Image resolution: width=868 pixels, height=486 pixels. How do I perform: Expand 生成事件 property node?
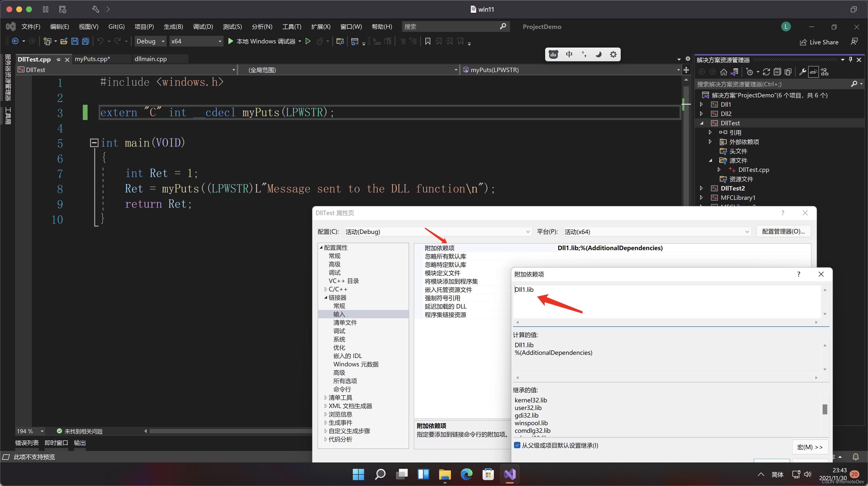pos(326,422)
